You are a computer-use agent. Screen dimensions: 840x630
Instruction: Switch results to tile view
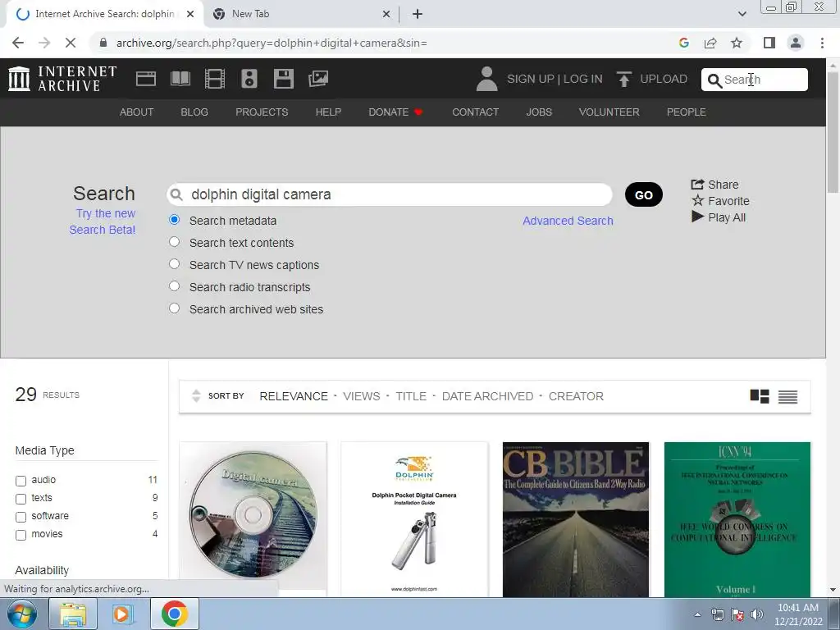(x=759, y=396)
